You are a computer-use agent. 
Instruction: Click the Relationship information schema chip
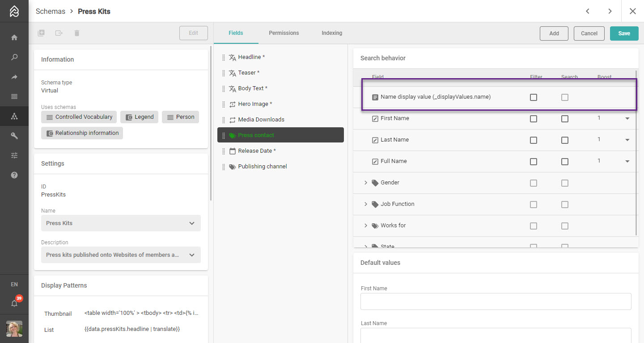82,133
